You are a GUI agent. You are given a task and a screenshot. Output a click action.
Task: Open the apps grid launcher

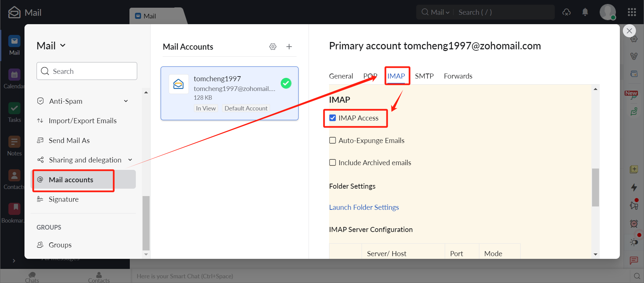point(632,12)
